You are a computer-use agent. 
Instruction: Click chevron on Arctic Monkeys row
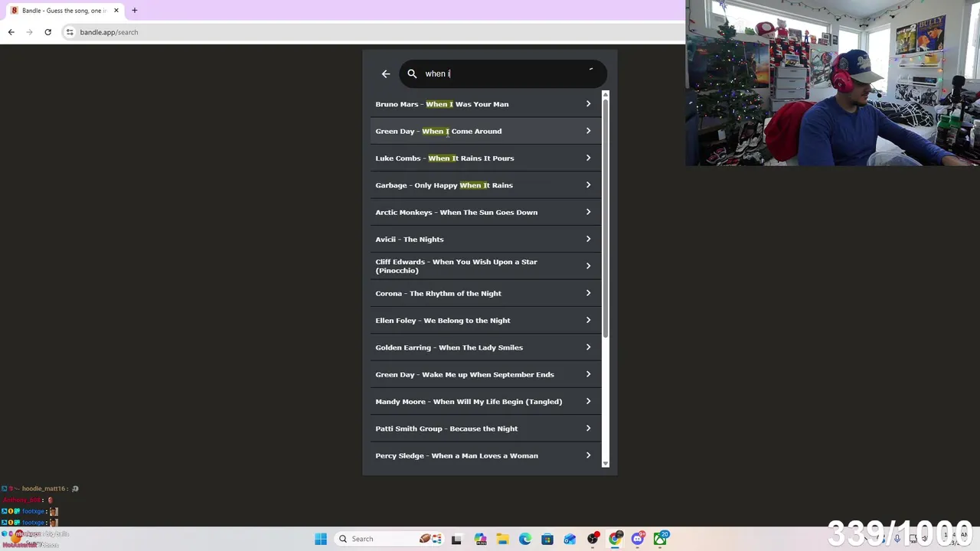pyautogui.click(x=588, y=212)
